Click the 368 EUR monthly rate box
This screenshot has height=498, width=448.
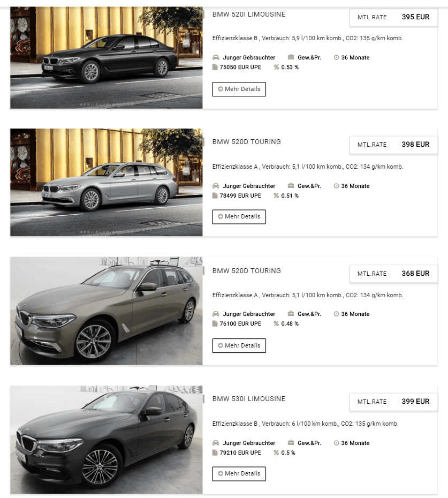point(393,274)
